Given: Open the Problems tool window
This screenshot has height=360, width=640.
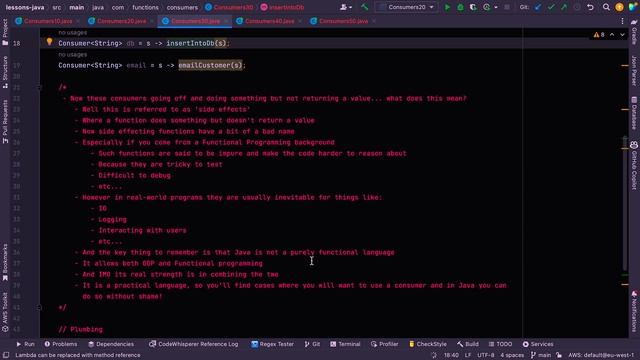Looking at the screenshot, I should click(60, 344).
